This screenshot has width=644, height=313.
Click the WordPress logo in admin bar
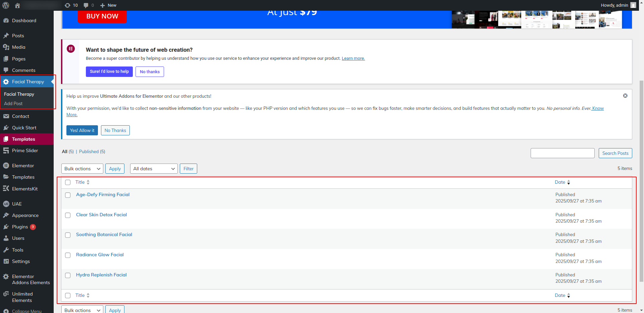(6, 5)
